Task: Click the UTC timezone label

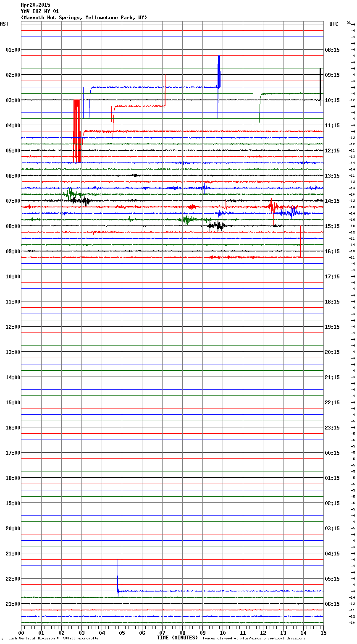Action: click(333, 24)
